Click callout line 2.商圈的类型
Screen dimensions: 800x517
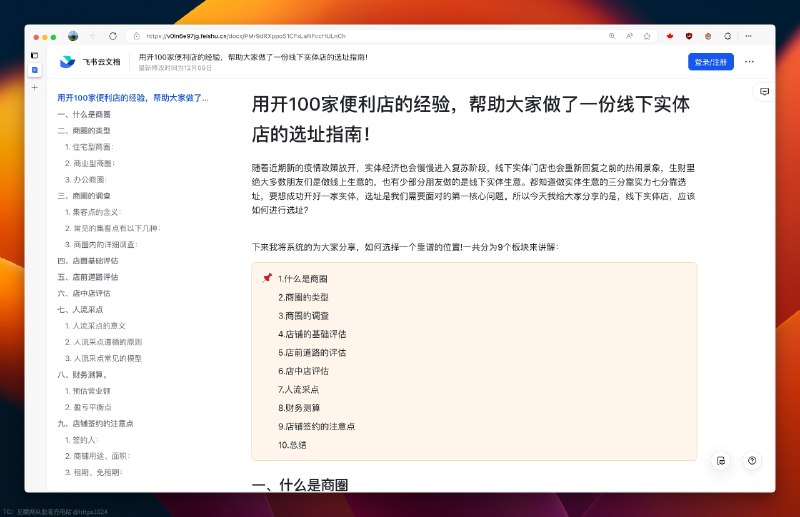tap(303, 297)
